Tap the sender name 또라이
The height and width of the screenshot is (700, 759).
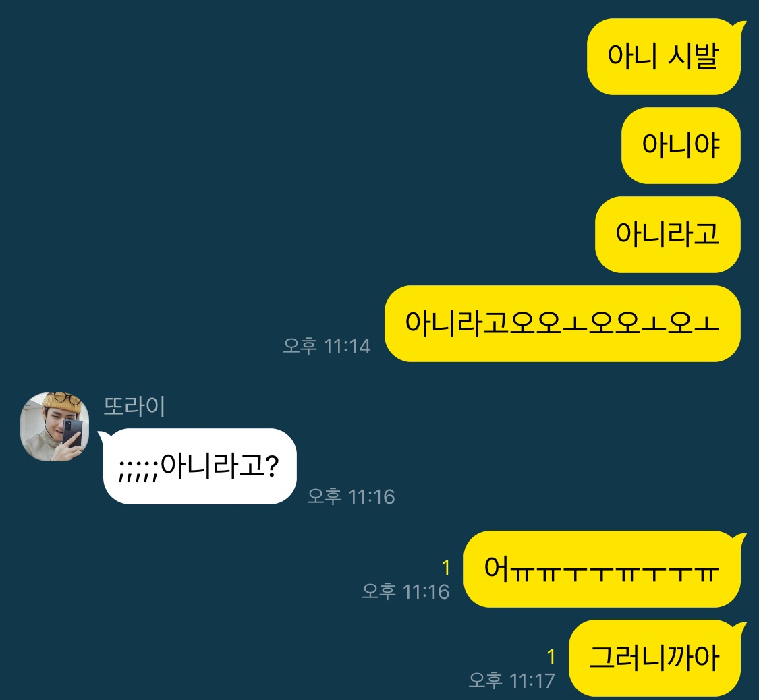(x=134, y=407)
